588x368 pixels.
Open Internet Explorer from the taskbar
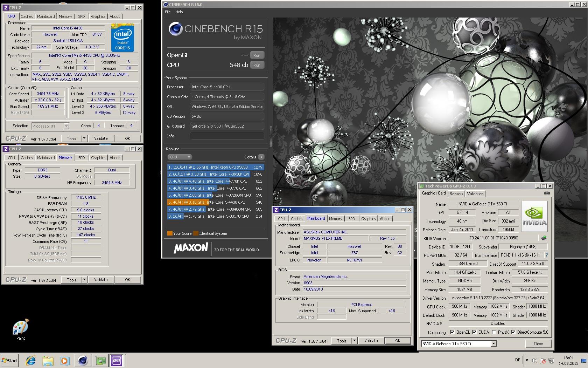[x=31, y=361]
